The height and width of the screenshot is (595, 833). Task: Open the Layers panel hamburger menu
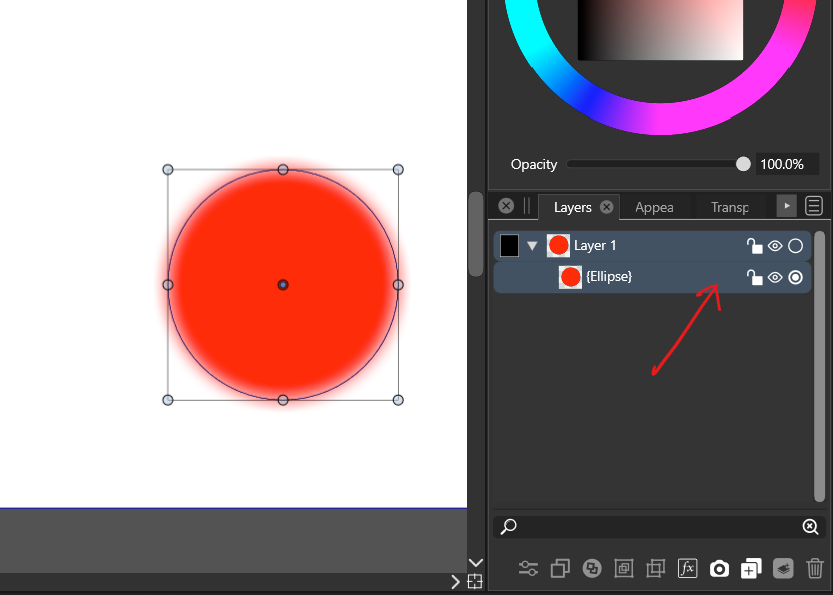(814, 206)
